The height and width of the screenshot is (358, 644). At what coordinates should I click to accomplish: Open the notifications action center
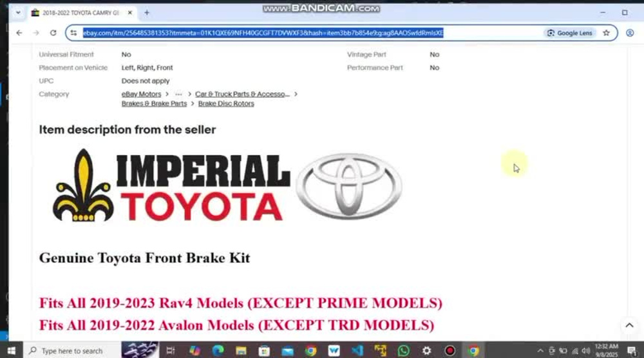tap(632, 351)
